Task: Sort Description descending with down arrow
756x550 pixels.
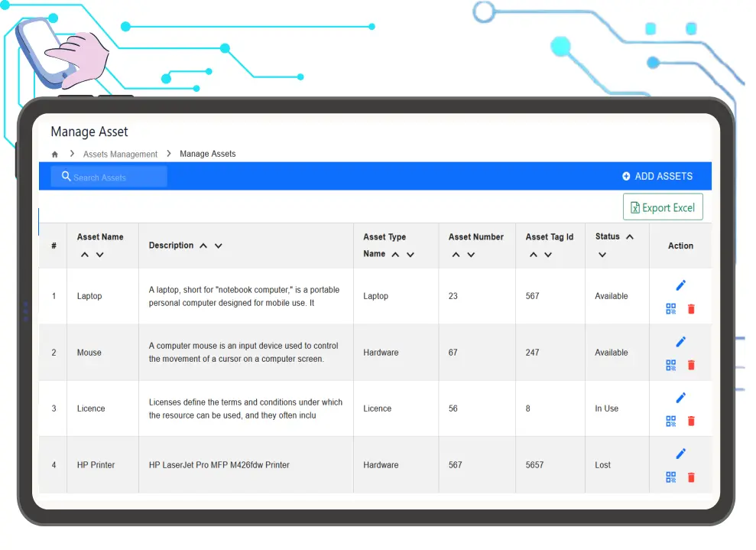Action: (219, 246)
